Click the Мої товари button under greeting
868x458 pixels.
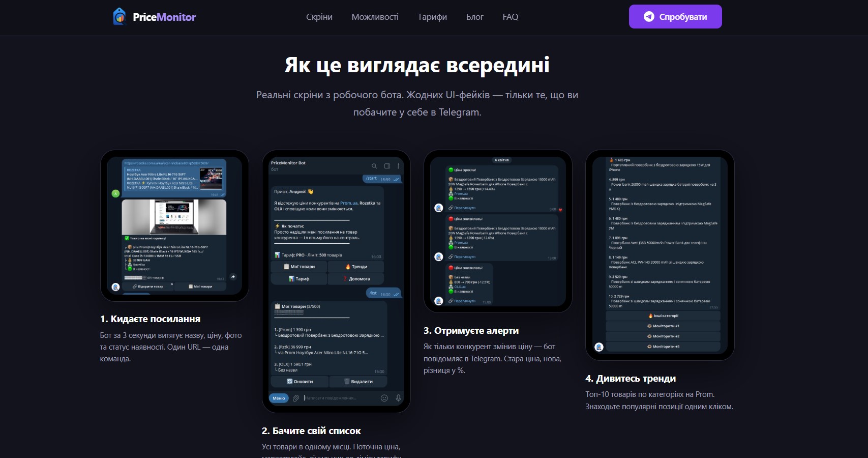coord(299,267)
